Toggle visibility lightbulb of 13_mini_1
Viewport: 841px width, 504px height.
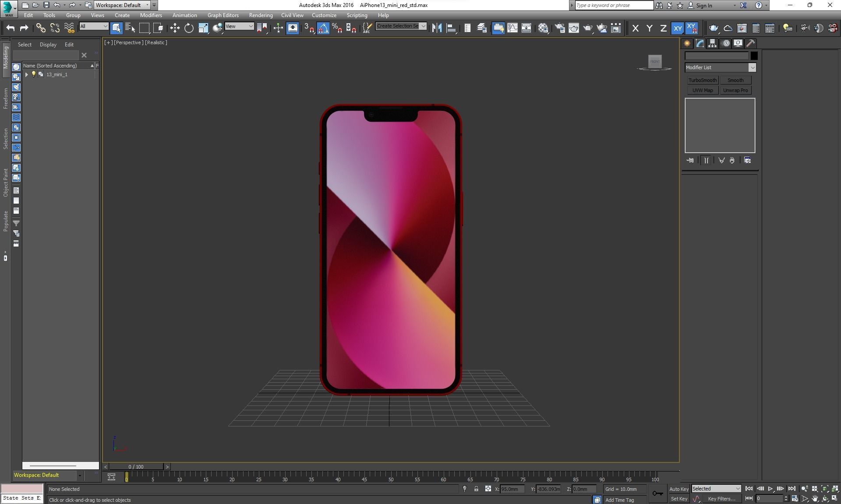33,74
